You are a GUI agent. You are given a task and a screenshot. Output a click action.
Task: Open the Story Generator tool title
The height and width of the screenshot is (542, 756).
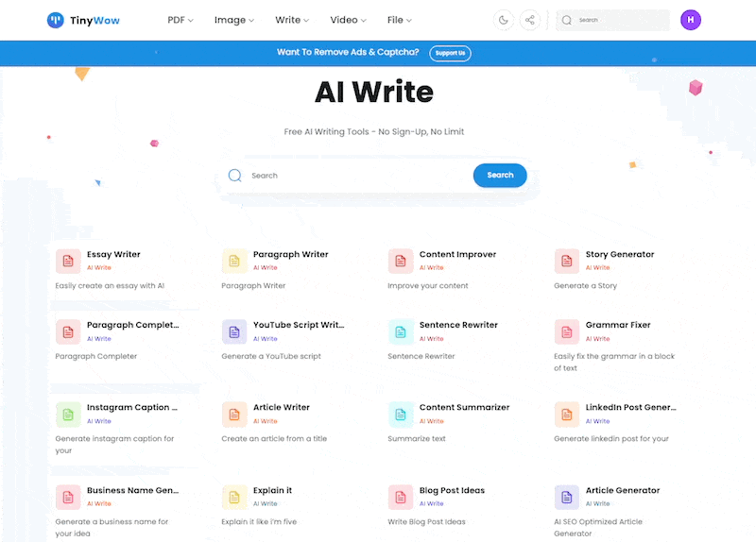coord(620,254)
